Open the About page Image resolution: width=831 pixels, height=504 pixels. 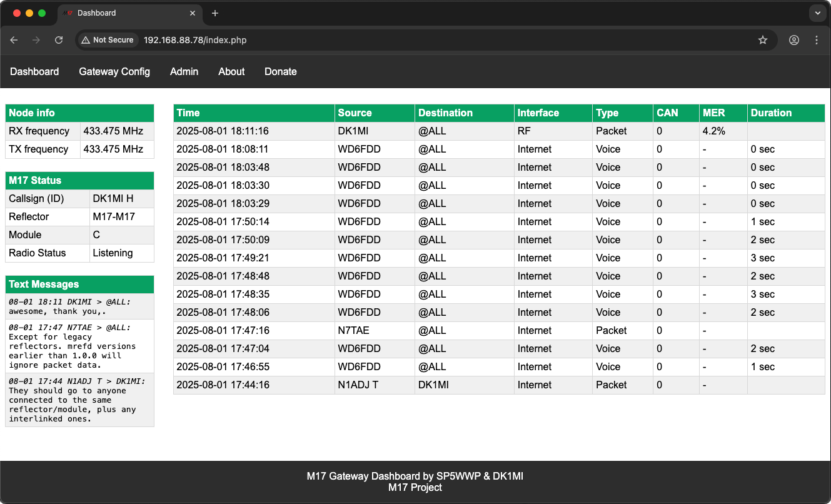231,72
